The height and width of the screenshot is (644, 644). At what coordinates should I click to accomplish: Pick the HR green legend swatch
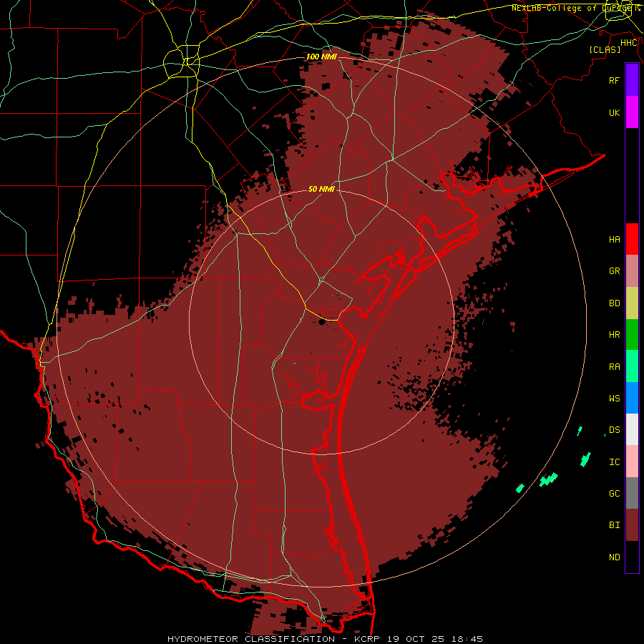click(632, 335)
